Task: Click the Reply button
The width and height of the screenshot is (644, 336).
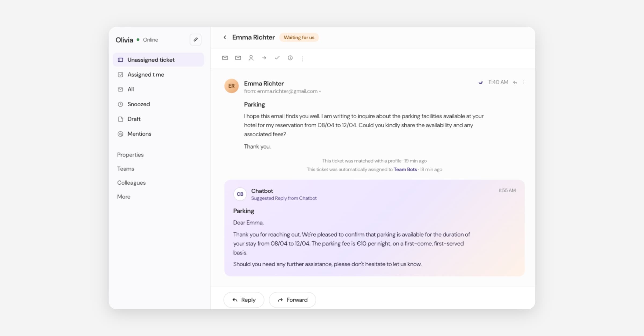Action: (244, 300)
